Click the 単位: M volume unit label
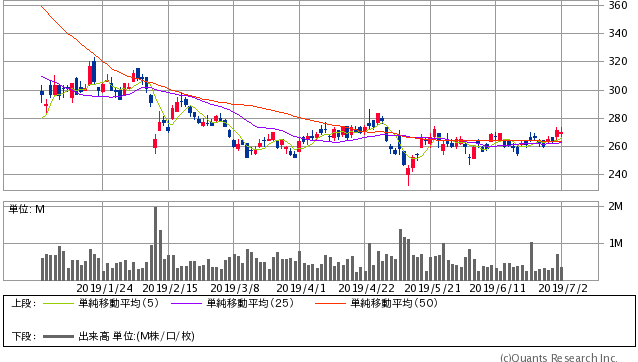The image size is (638, 362). click(x=27, y=209)
